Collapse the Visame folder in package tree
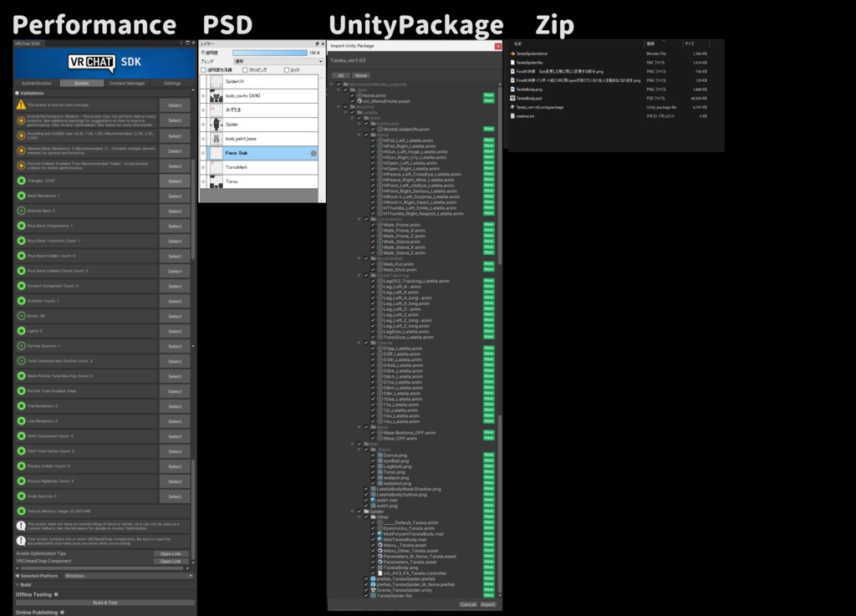 point(359,343)
